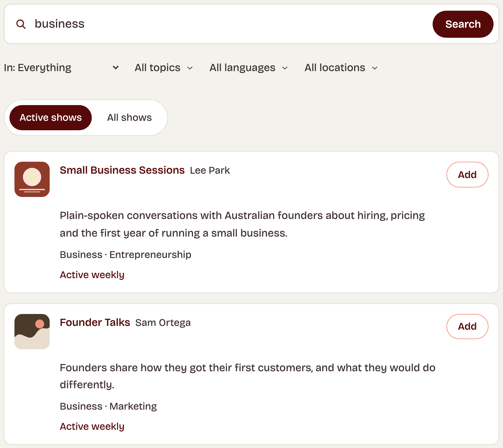Expand the All locations filter
The image size is (503, 448).
coord(341,68)
